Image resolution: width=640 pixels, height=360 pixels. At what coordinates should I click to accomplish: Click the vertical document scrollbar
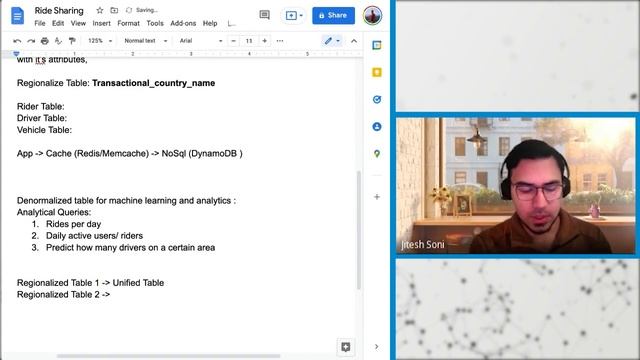(359, 230)
